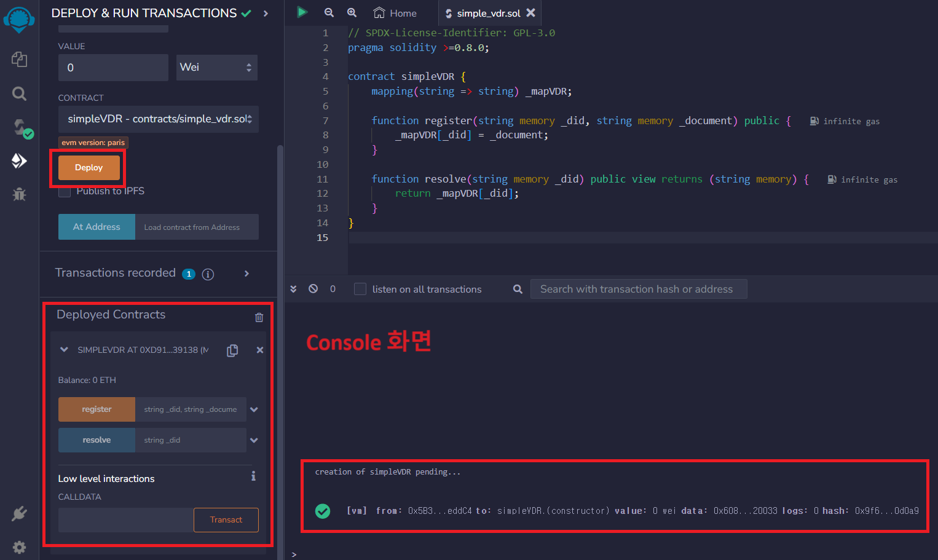Expand the register function parameters
This screenshot has height=560, width=938.
pyautogui.click(x=254, y=409)
